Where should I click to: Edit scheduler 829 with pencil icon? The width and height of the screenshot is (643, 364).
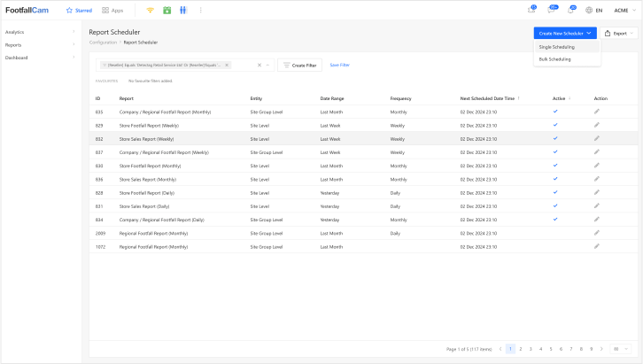597,125
